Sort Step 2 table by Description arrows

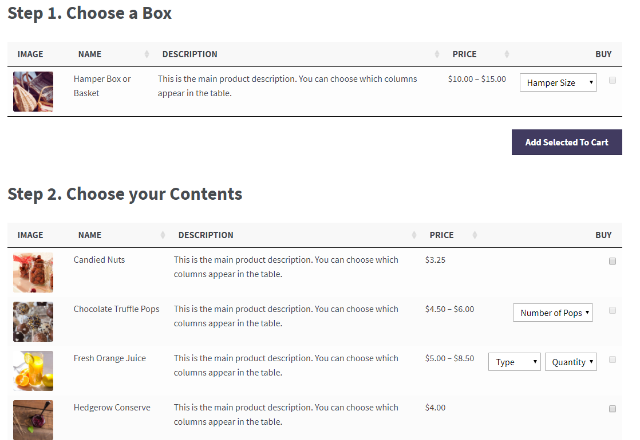point(414,235)
